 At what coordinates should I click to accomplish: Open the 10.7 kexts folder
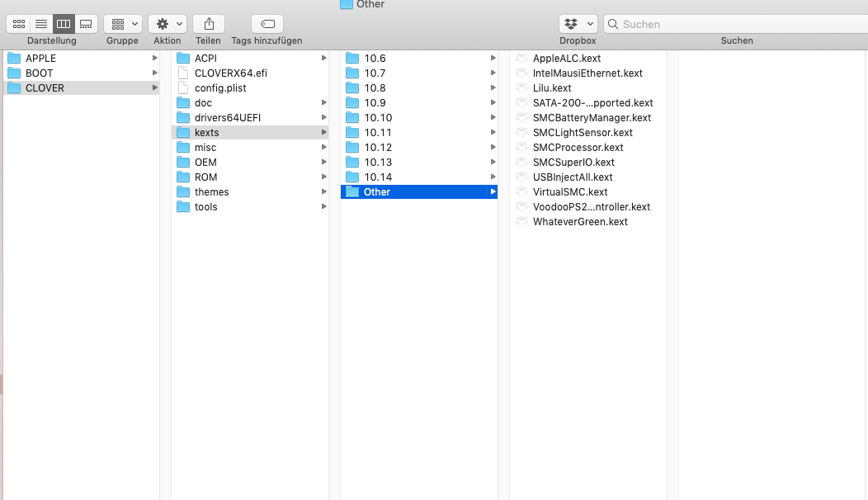point(419,73)
